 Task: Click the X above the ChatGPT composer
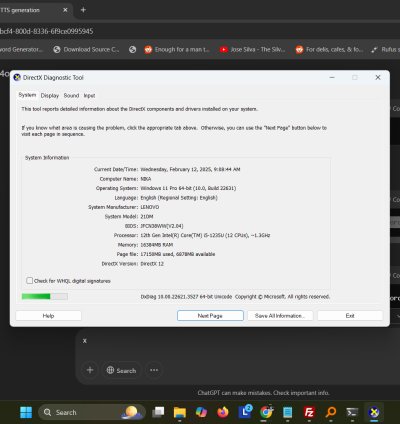(x=85, y=341)
